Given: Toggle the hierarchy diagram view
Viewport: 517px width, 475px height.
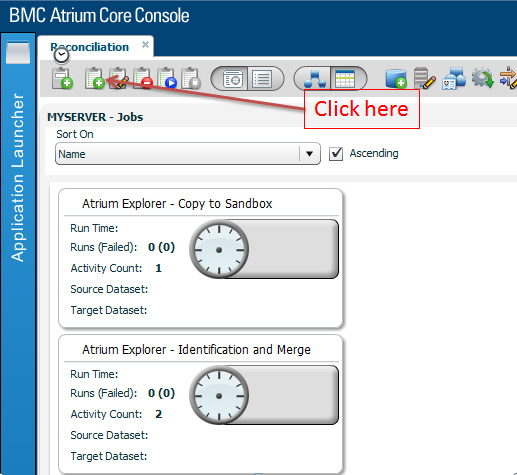Looking at the screenshot, I should point(314,79).
